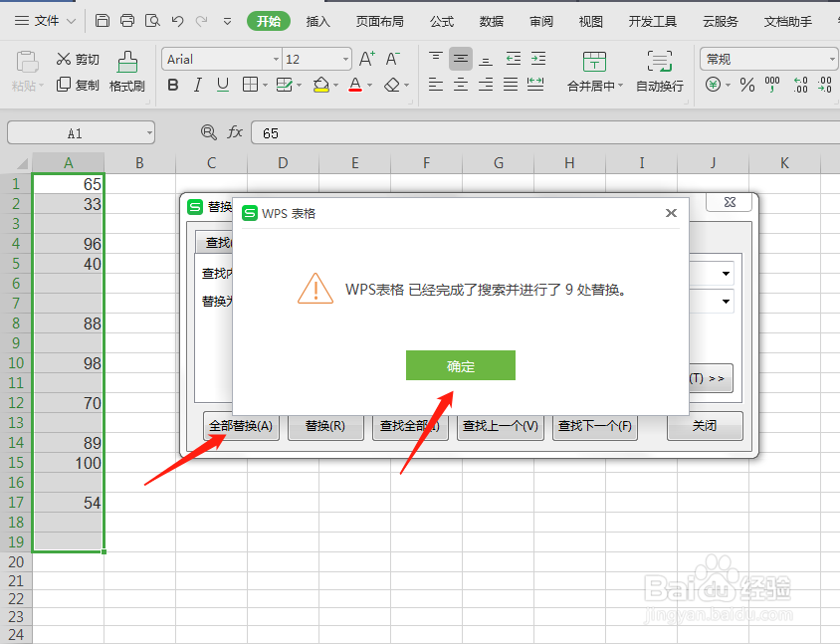Toggle underline formatting
The width and height of the screenshot is (840, 644).
tap(223, 85)
